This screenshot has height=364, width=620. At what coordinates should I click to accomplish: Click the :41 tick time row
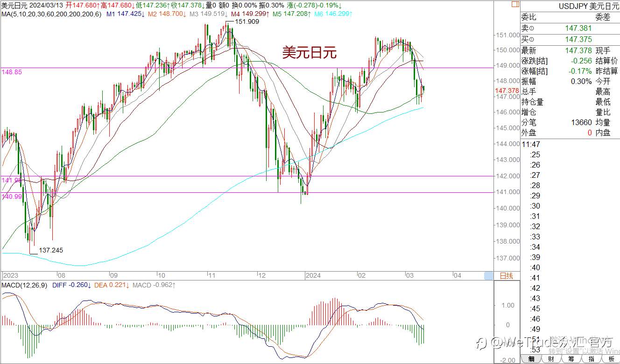tap(535, 278)
